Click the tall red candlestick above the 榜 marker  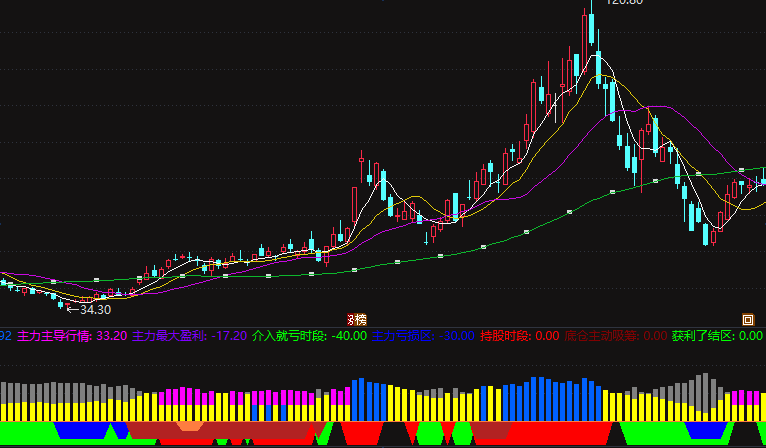[x=355, y=205]
